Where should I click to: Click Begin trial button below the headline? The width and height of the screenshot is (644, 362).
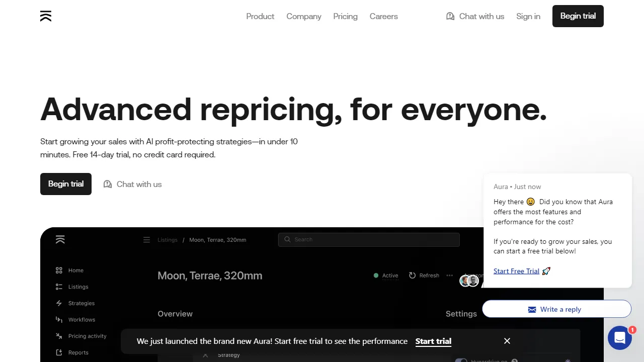66,184
